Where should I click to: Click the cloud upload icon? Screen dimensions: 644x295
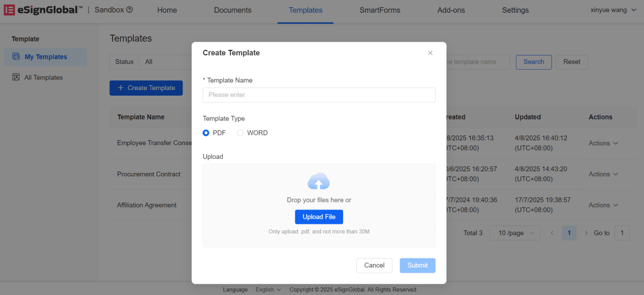coord(319,182)
